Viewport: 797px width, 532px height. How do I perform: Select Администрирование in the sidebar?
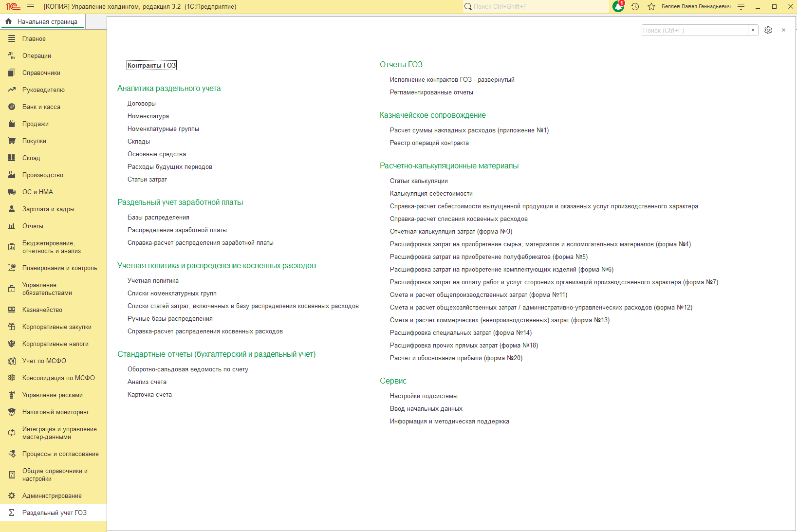coord(52,496)
